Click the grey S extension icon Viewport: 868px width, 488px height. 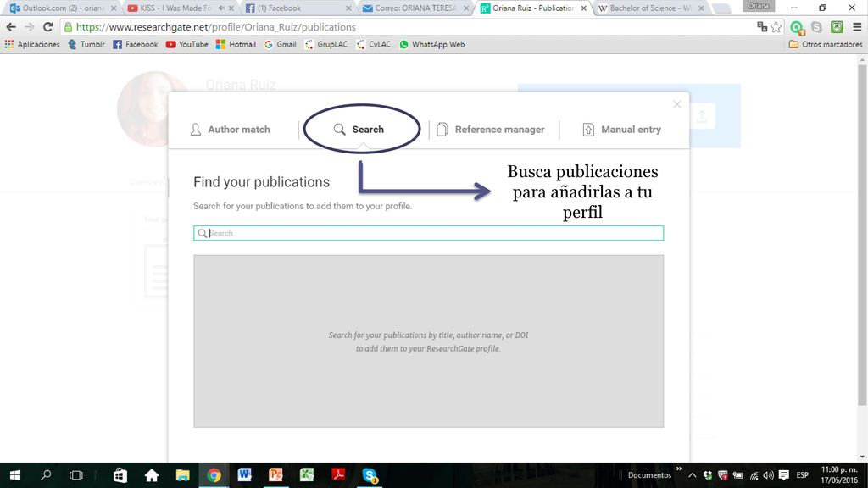click(816, 27)
